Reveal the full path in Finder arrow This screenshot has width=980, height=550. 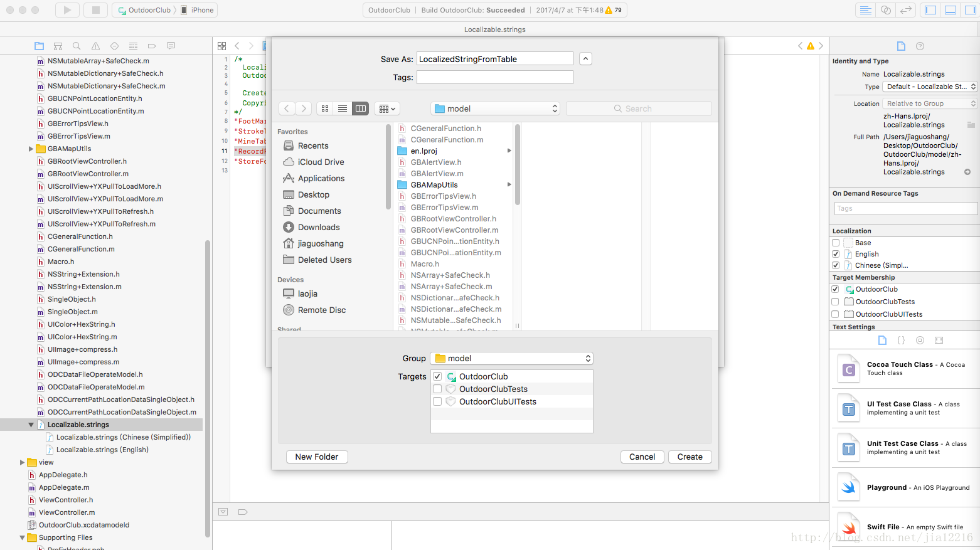tap(967, 172)
